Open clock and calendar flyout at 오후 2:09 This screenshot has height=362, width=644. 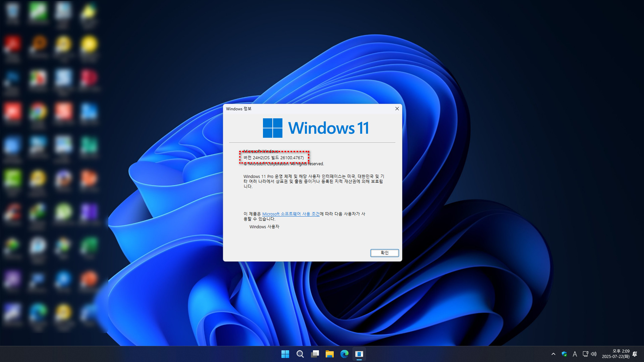coord(615,354)
